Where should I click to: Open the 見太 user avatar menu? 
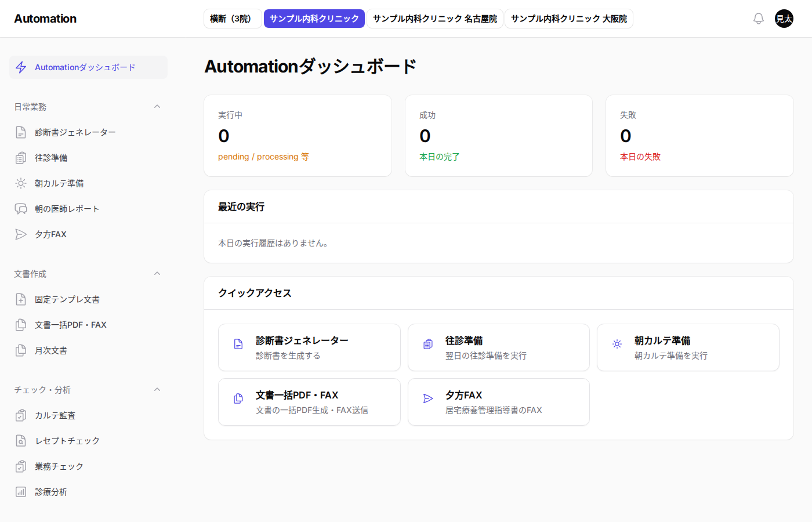784,19
